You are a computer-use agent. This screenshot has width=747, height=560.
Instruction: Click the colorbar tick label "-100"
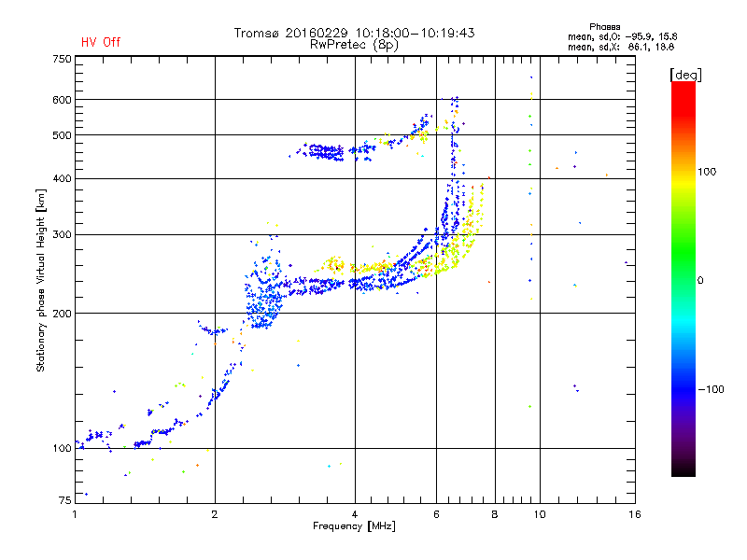[x=711, y=389]
